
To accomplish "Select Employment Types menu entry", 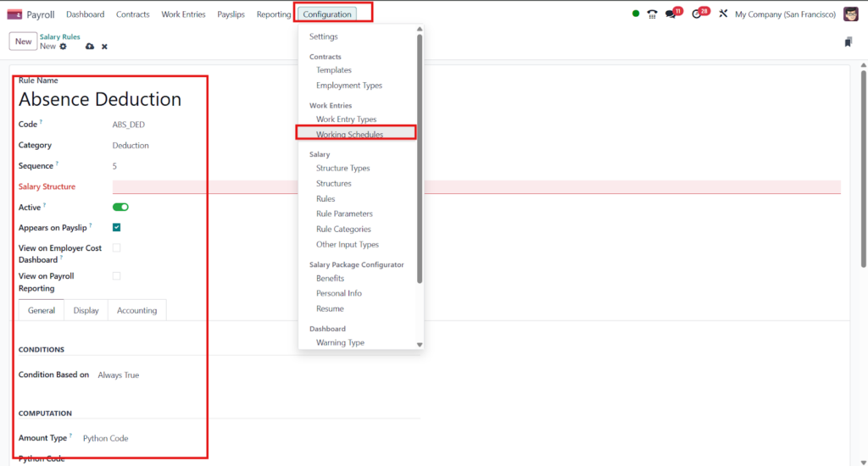I will click(349, 86).
